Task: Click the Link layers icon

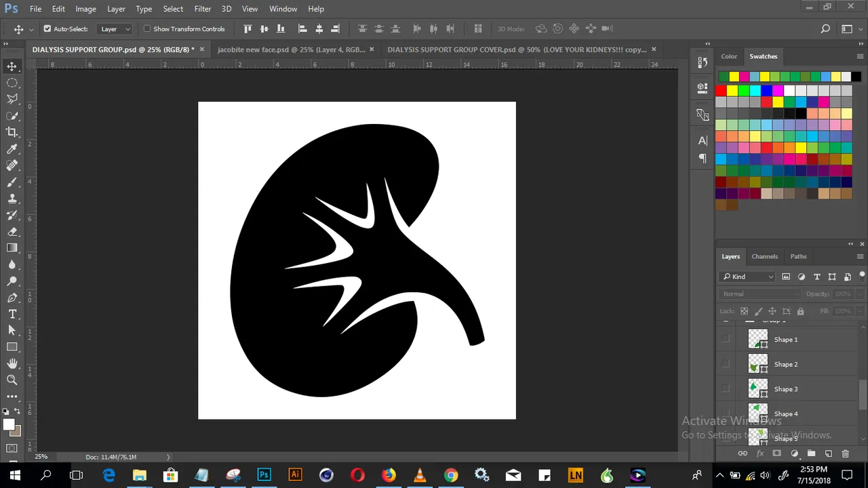Action: 743,453
